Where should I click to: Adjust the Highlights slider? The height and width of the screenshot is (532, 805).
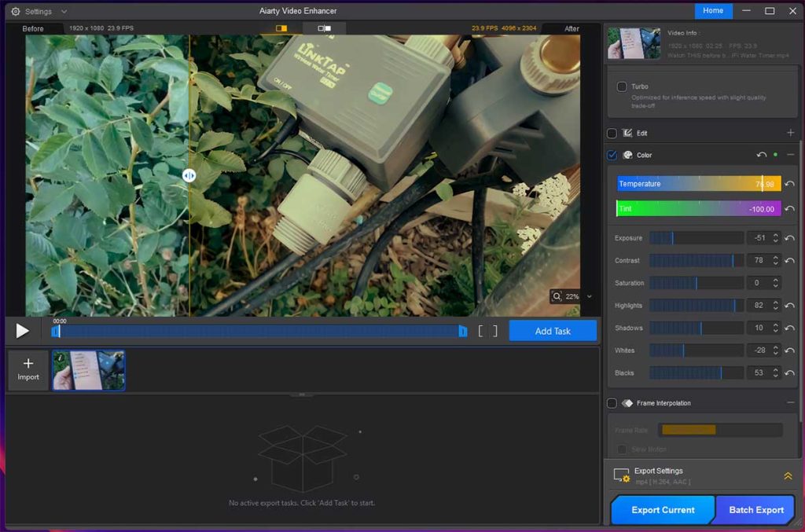[x=697, y=305]
